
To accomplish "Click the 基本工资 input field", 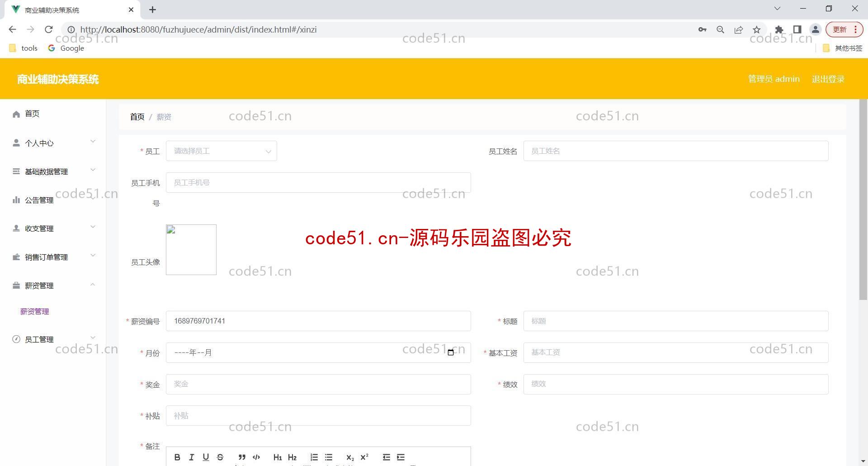I will (676, 352).
